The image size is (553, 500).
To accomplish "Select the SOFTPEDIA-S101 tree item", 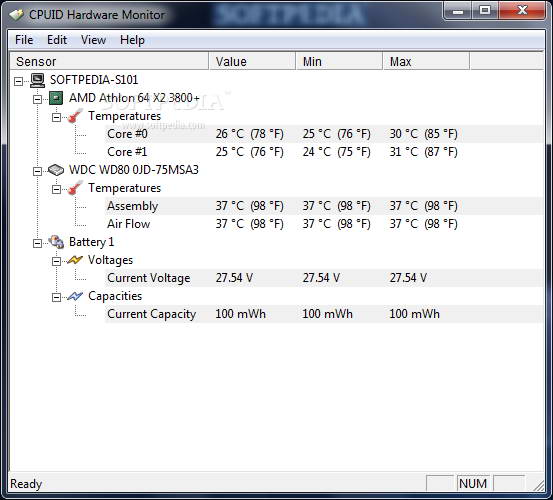I will click(94, 80).
